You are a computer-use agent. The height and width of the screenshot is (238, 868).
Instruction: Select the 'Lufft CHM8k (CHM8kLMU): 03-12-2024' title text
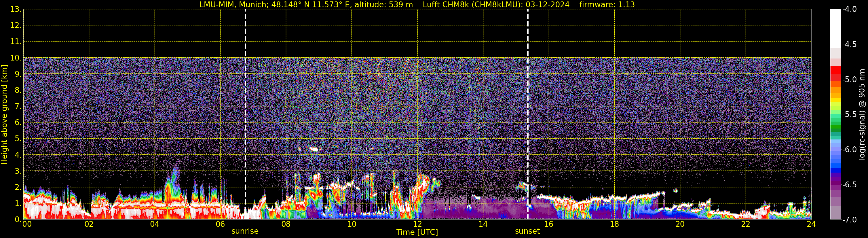[x=496, y=5]
